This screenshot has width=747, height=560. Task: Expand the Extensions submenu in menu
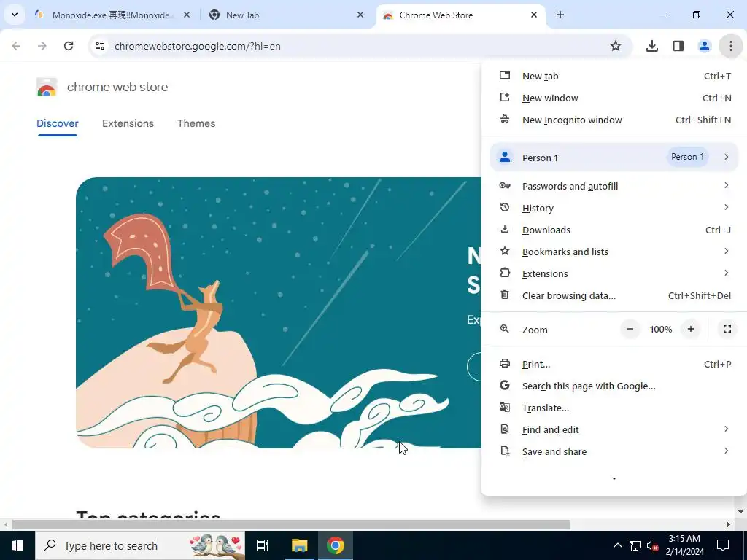tap(614, 273)
